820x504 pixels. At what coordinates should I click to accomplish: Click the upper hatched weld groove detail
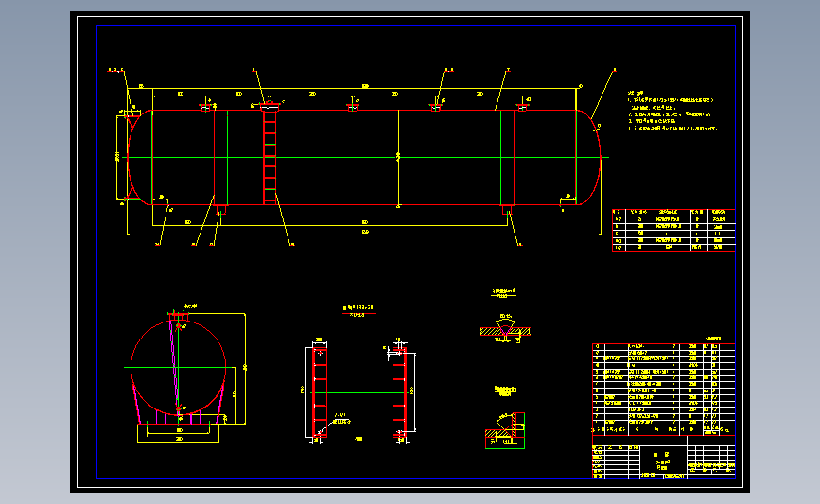505,329
